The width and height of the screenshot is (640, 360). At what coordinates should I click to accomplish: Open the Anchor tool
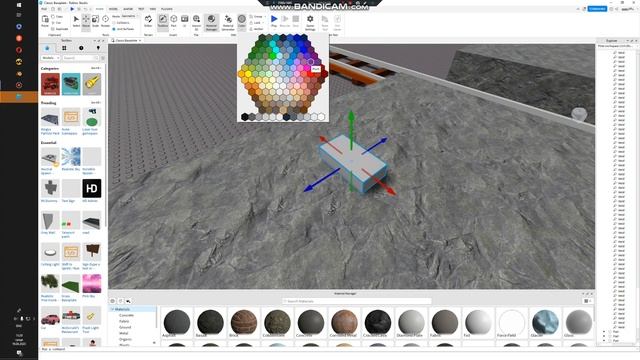[257, 29]
